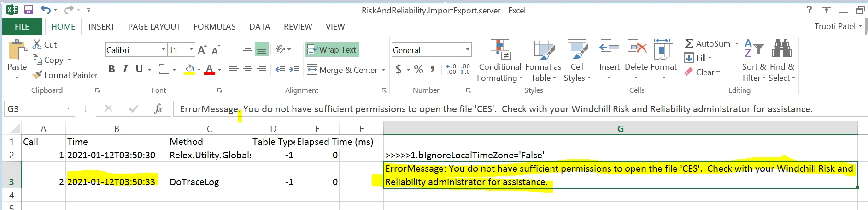The height and width of the screenshot is (210, 868).
Task: Save the workbook with the floppy icon
Action: 29,10
